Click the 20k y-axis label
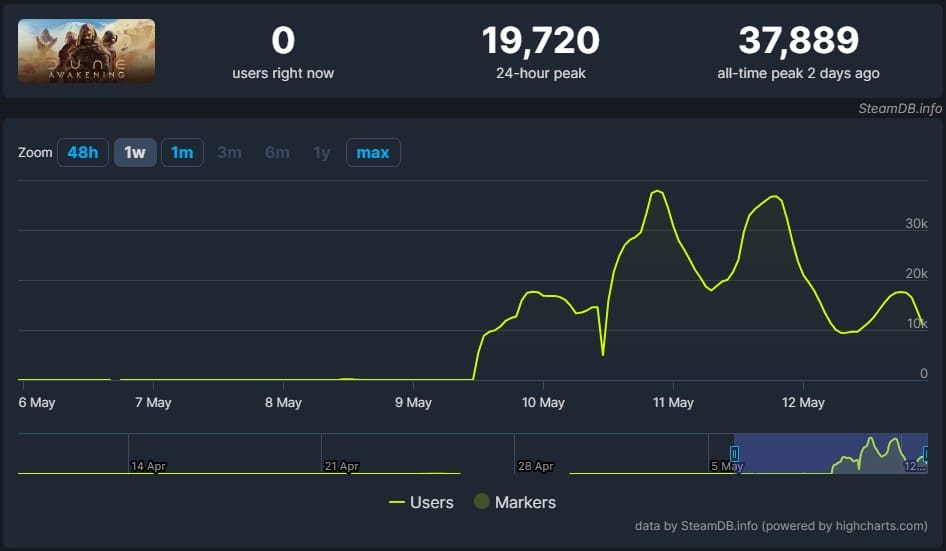This screenshot has width=946, height=551. (916, 274)
